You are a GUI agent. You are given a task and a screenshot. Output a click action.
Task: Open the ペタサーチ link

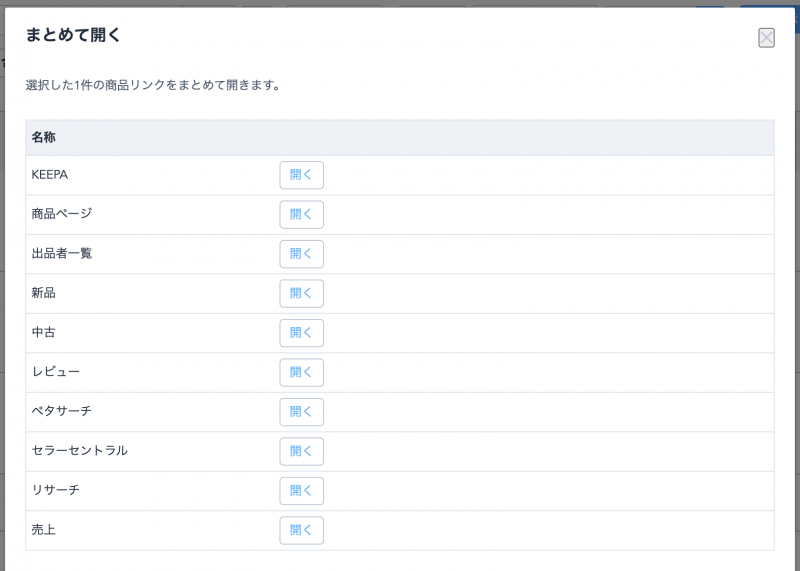(302, 412)
